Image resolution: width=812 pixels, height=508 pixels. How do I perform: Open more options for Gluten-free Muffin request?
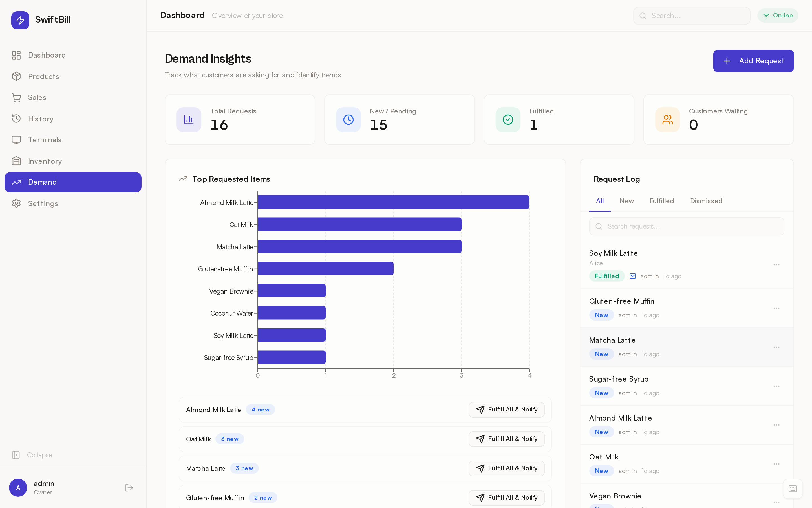pyautogui.click(x=776, y=308)
